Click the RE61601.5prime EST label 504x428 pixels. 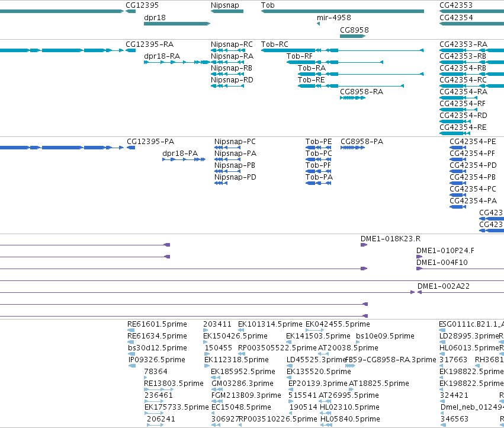point(157,324)
